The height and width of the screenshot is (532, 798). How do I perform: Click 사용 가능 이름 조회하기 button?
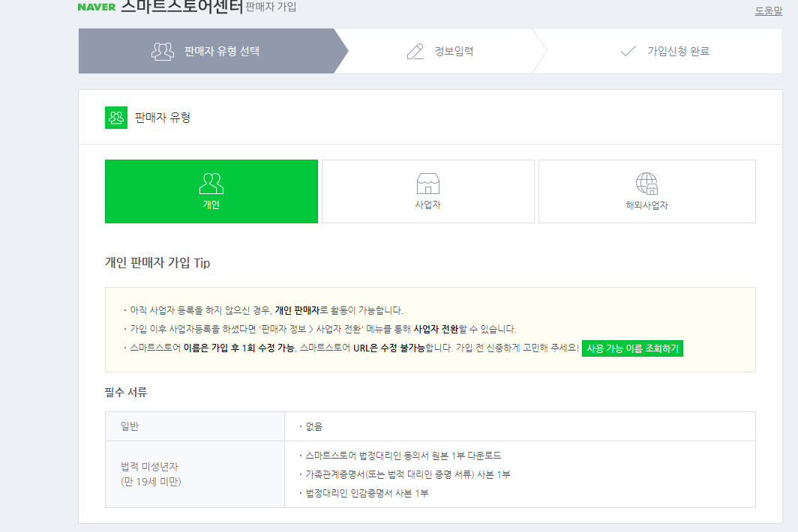(x=632, y=348)
